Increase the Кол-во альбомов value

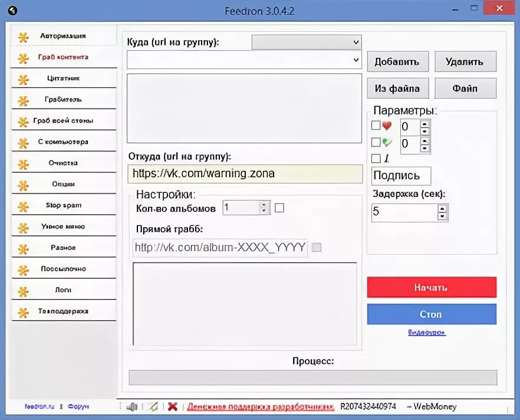pos(264,204)
